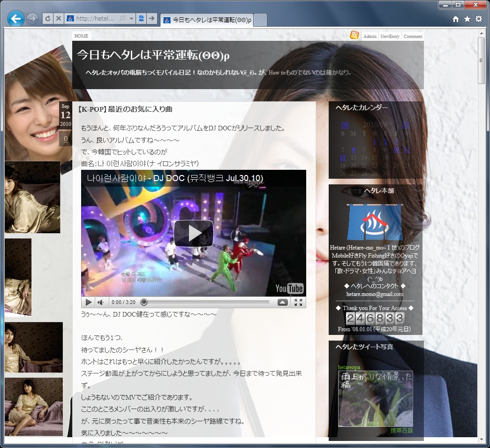Click the browser forward arrow button
490x448 pixels.
tap(32, 19)
